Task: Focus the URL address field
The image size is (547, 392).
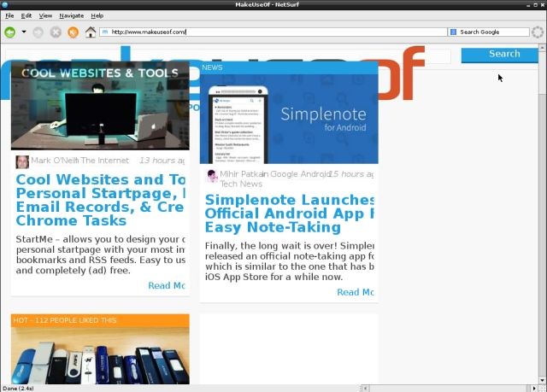Action: [x=273, y=32]
